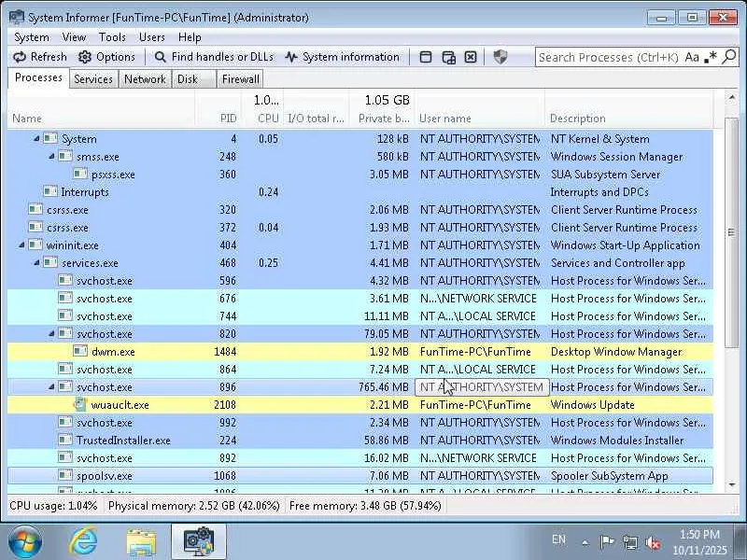Click 'Windows Modules Installer' description
Viewport: 747px width, 560px height.
coord(617,440)
